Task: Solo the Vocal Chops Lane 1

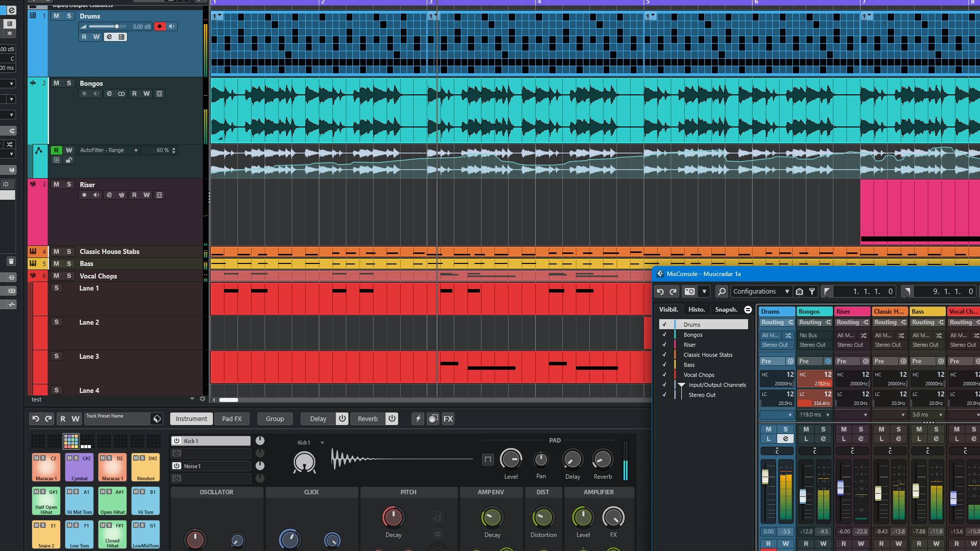Action: tap(56, 288)
